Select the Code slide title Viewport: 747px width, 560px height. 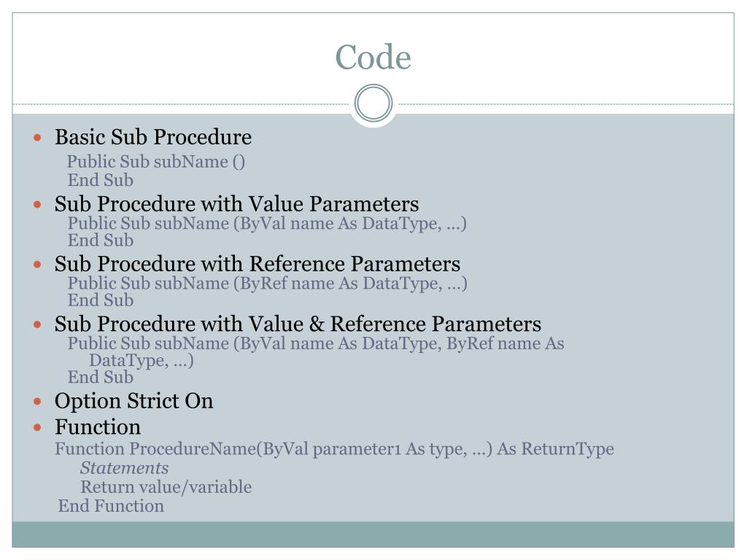373,57
